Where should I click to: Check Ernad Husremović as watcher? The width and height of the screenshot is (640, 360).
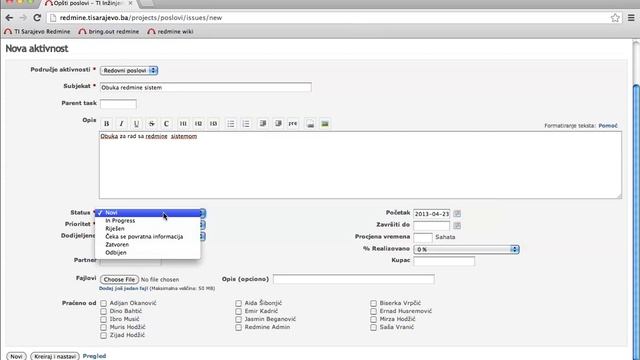pos(373,311)
